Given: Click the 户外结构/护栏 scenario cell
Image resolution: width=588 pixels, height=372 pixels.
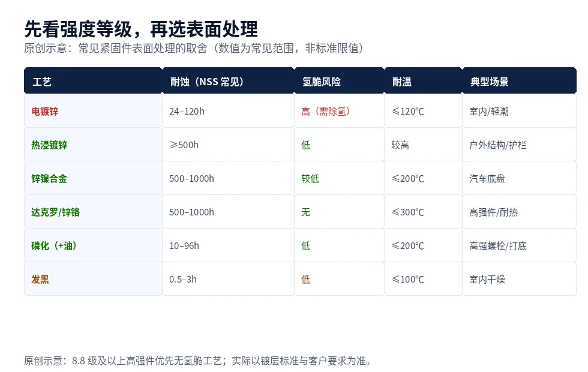Looking at the screenshot, I should (520, 145).
